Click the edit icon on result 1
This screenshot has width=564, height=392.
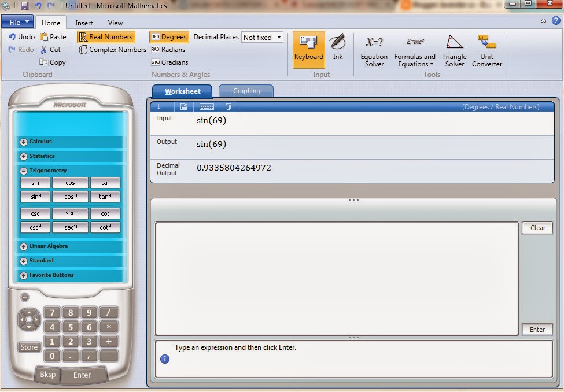184,106
